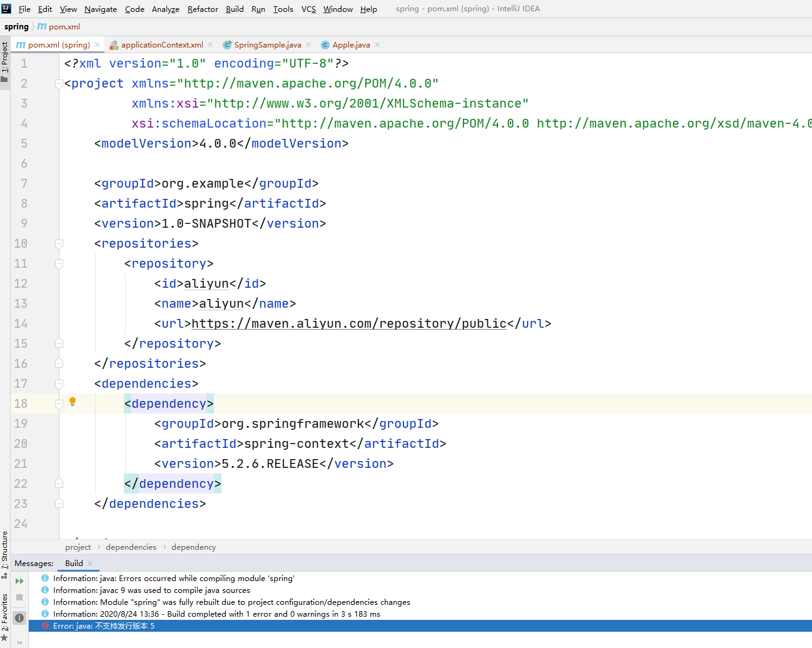Open the maven.aliyun.com repository URL link

pos(349,323)
